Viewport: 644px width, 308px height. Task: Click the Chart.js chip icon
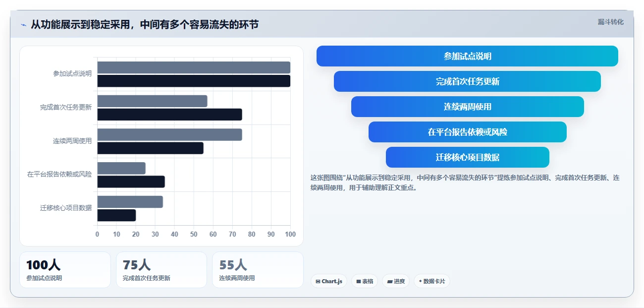pyautogui.click(x=318, y=282)
